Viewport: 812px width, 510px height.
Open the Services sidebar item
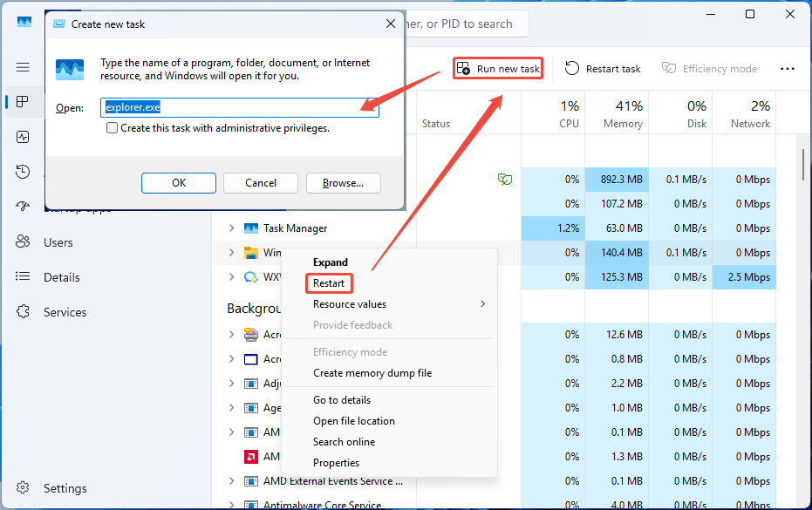point(23,311)
